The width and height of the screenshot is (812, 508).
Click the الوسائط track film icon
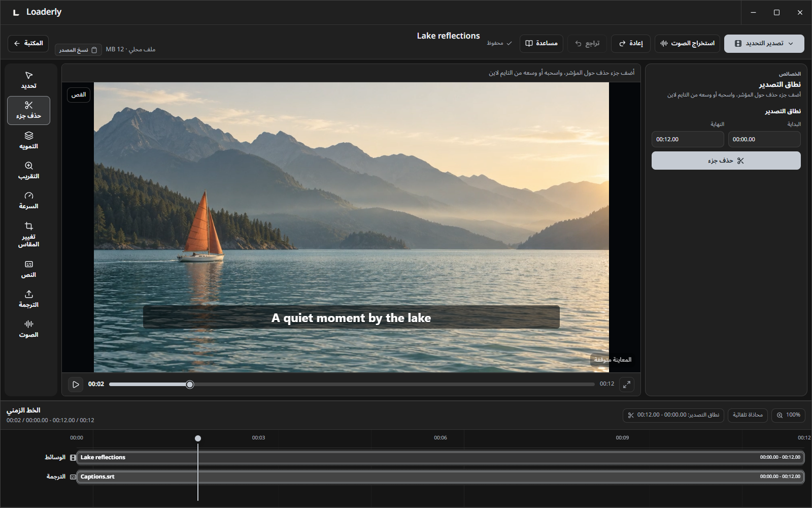coord(73,458)
